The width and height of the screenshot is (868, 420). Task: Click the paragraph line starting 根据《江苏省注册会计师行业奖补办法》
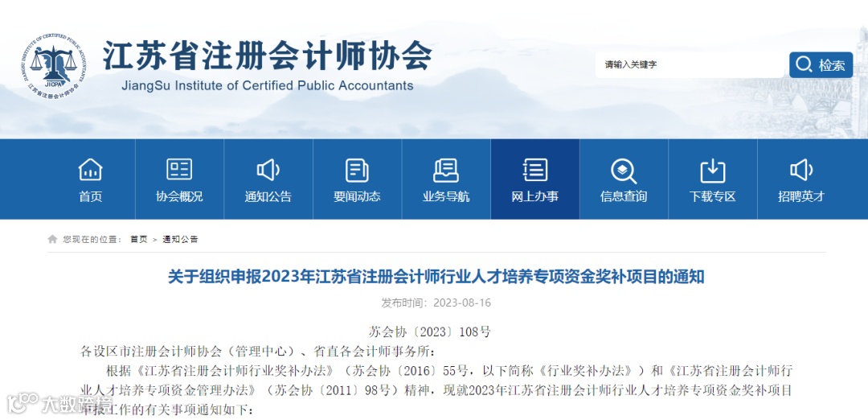pyautogui.click(x=450, y=370)
